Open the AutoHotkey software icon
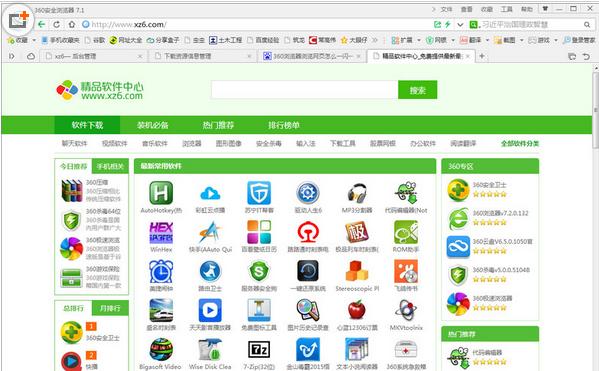The image size is (599, 371). click(x=161, y=193)
